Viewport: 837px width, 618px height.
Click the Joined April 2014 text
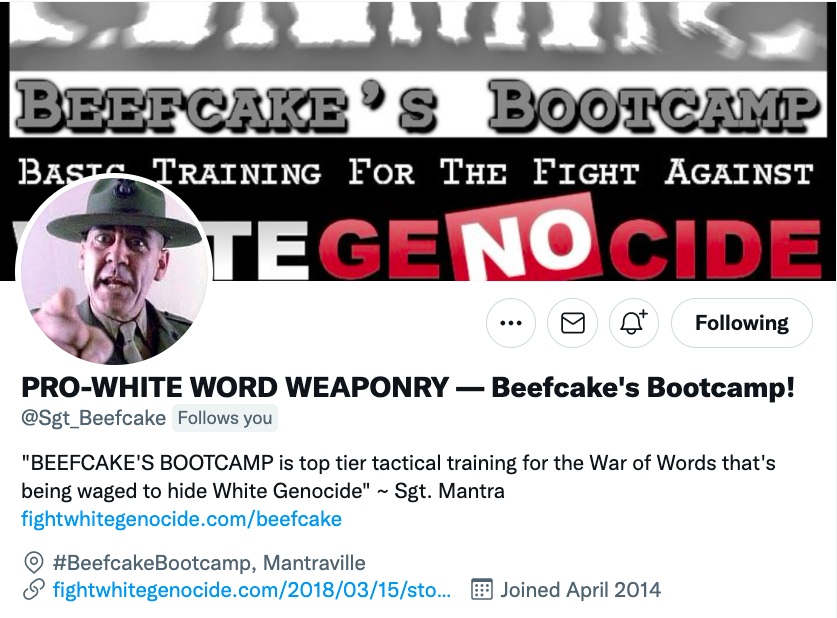click(580, 590)
